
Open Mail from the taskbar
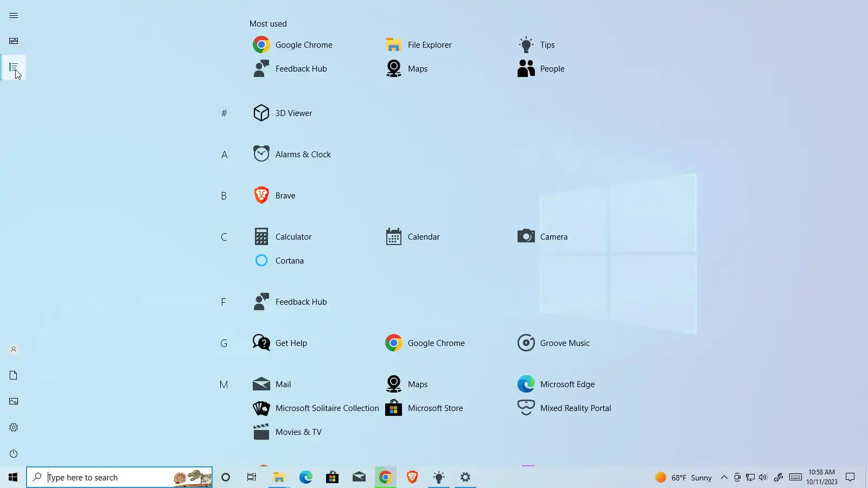359,477
